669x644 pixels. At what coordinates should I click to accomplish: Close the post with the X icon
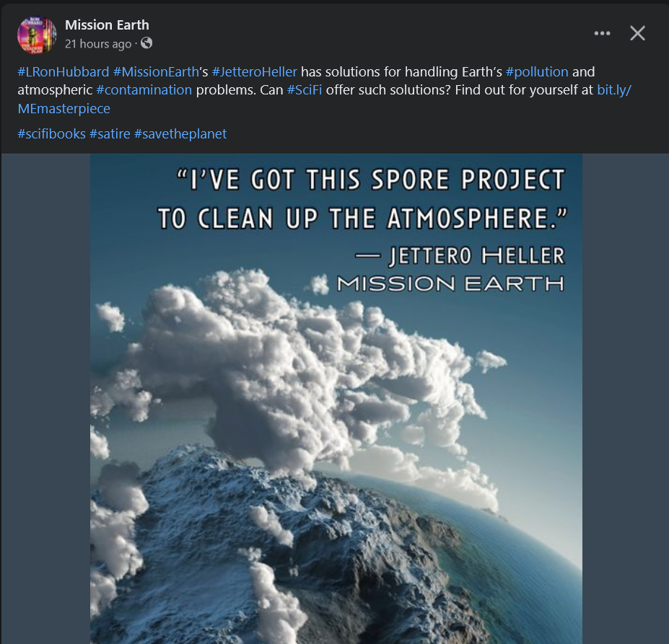[637, 33]
